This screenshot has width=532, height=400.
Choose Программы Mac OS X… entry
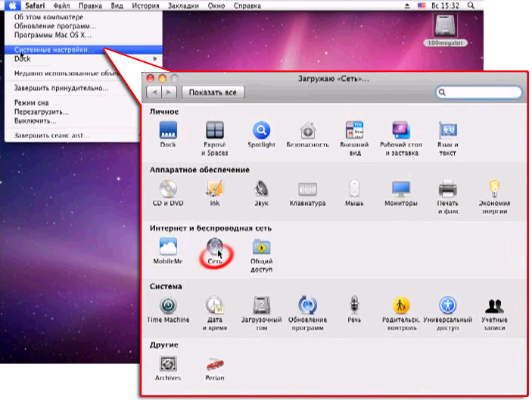tap(83, 35)
